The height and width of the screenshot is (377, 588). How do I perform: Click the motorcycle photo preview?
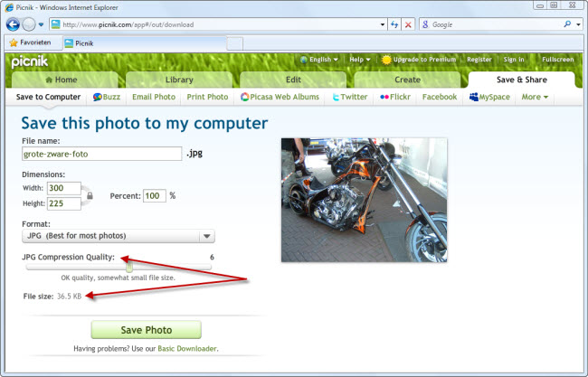pos(365,200)
